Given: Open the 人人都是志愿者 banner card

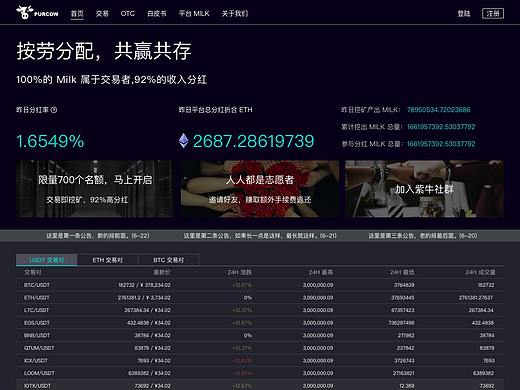Looking at the screenshot, I should click(260, 189).
